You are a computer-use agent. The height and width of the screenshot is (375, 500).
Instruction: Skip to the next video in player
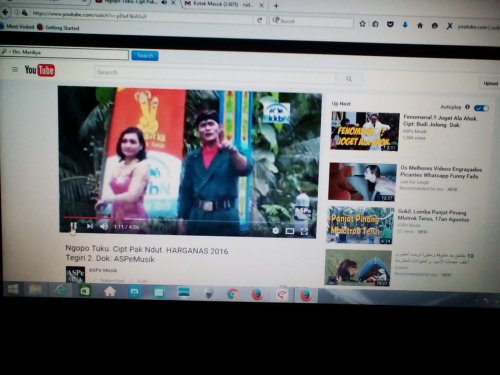(90, 226)
